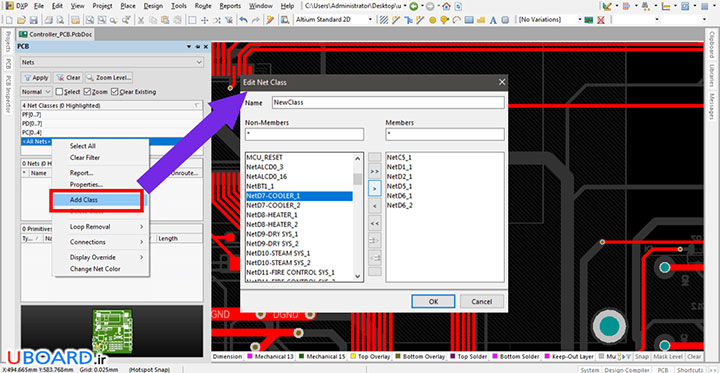
Task: Toggle the Clear Existing checkbox
Action: 115,92
